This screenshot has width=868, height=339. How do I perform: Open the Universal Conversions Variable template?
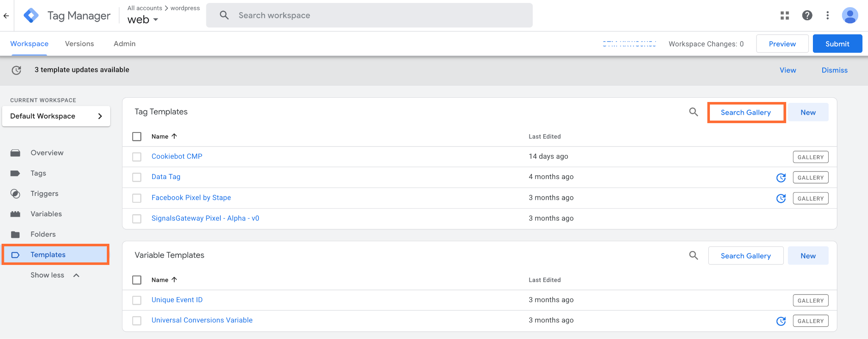click(202, 320)
